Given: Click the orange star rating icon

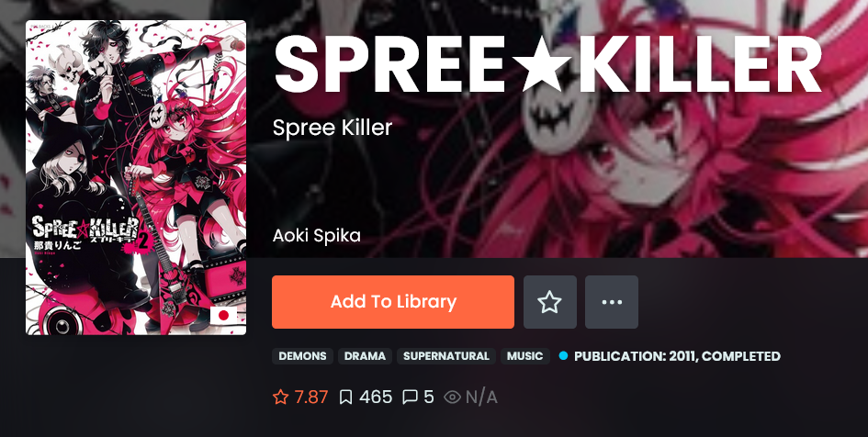Looking at the screenshot, I should pyautogui.click(x=281, y=398).
